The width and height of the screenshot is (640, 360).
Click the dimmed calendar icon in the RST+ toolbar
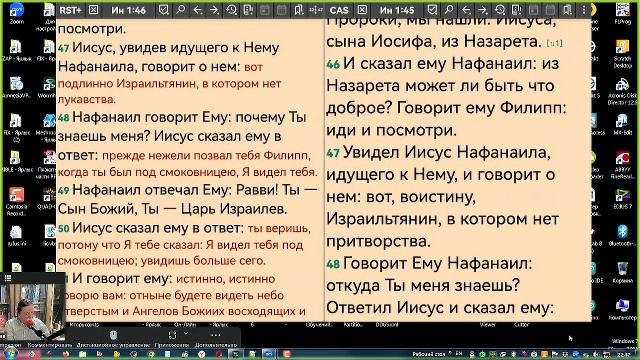tap(282, 10)
